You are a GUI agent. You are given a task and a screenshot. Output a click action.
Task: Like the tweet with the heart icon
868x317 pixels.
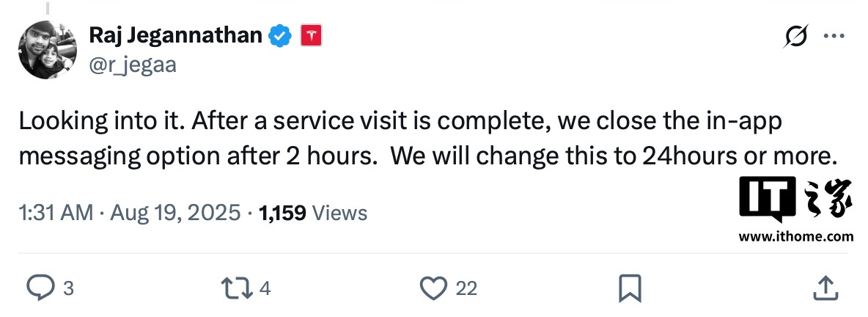pos(435,288)
